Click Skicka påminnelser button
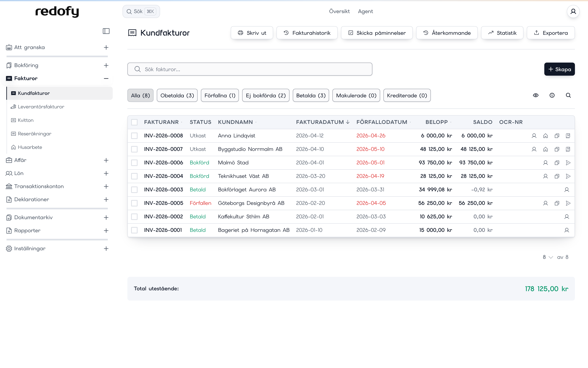Image resolution: width=588 pixels, height=368 pixels. [377, 33]
